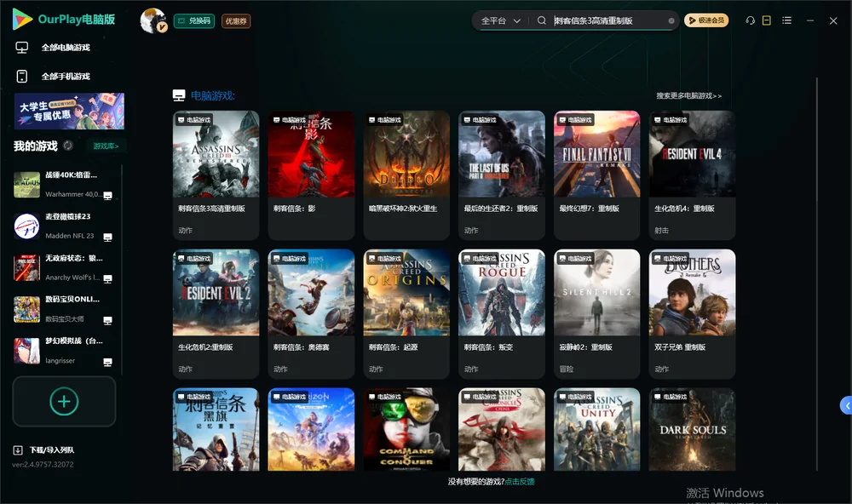Screen dimensions: 852x504
Task: Open 最后的生还者2: 重制版 card
Action: (502, 175)
